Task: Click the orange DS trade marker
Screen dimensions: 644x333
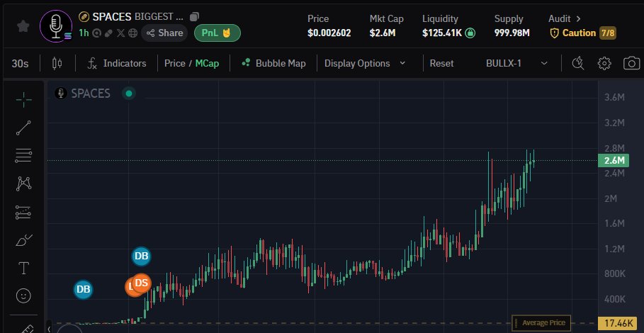Action: pos(142,283)
